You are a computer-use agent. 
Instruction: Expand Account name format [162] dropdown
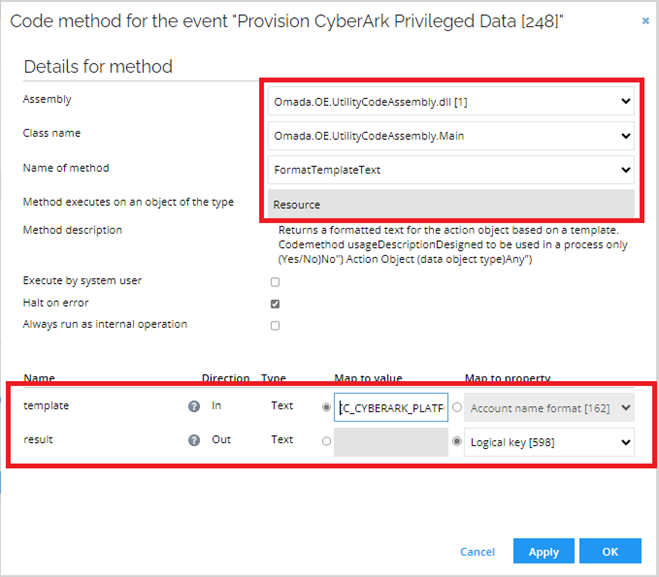[x=549, y=408]
